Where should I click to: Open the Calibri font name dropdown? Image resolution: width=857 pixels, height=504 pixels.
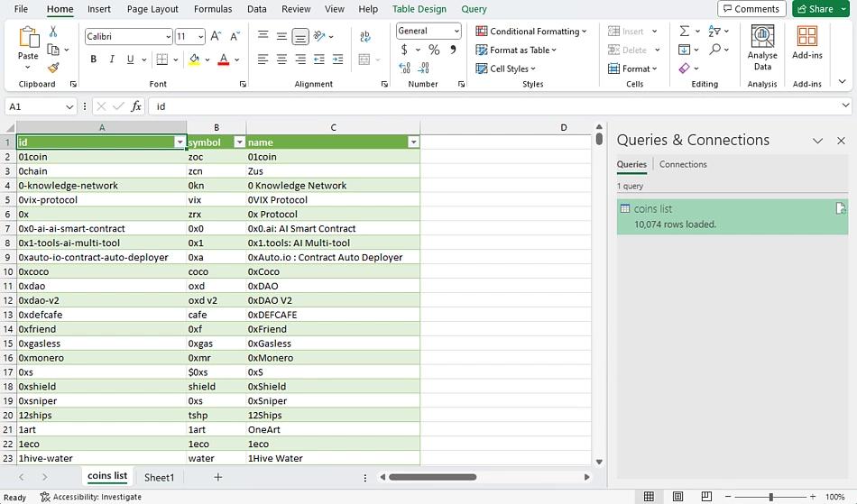click(x=169, y=37)
